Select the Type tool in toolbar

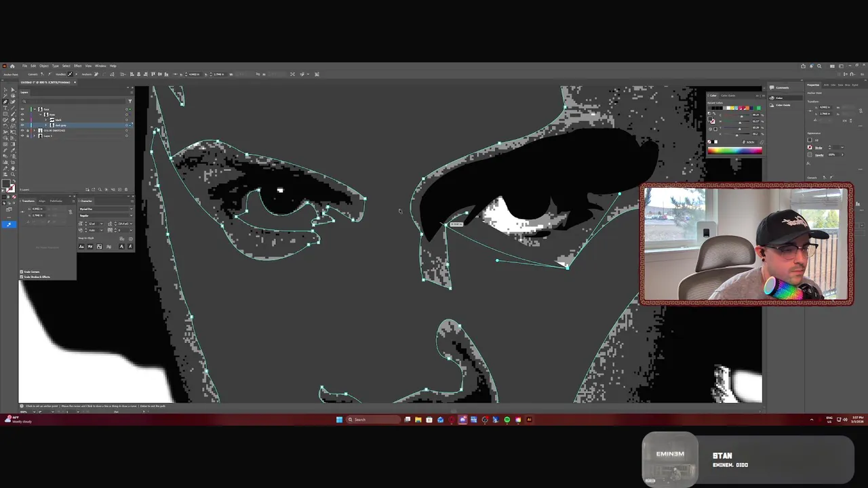[x=5, y=108]
